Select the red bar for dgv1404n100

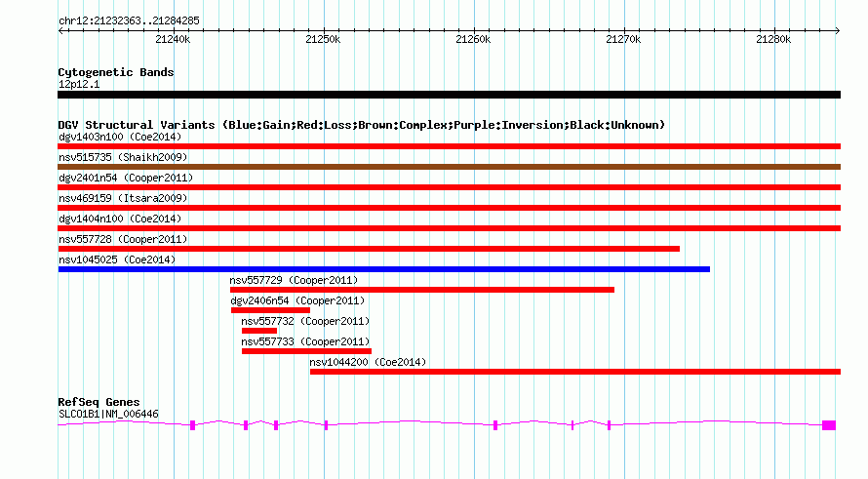click(x=449, y=228)
